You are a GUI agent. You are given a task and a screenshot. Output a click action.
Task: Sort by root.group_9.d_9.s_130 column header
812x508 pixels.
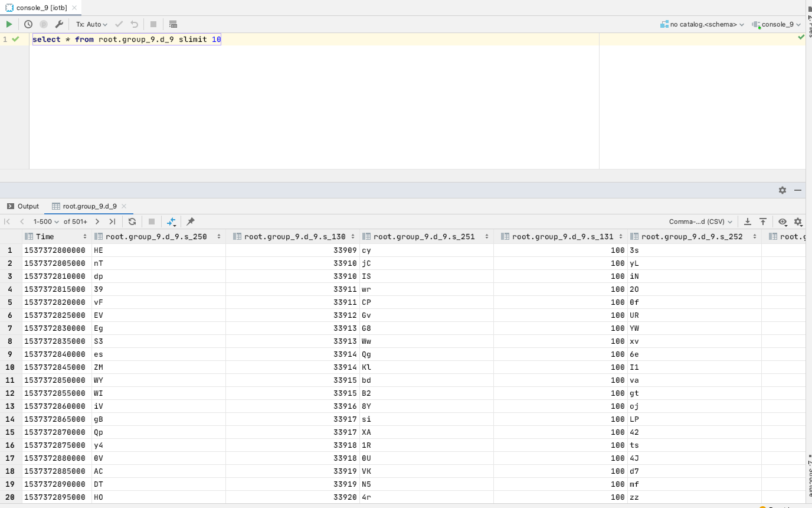pos(293,236)
